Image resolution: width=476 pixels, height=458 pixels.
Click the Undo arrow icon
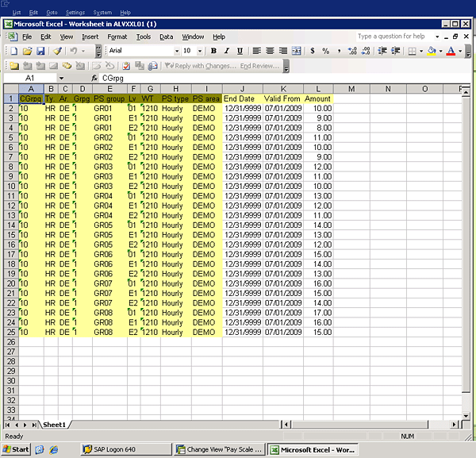click(73, 51)
